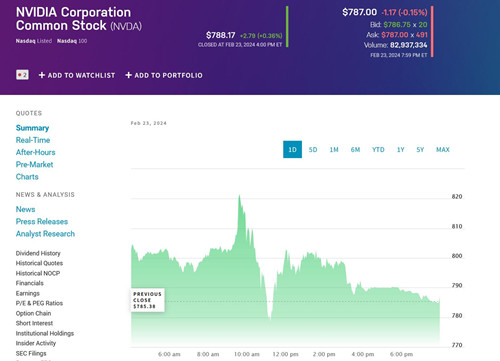Click the Previous Close label on chart
Viewport: 500px width, 361px height.
[x=148, y=300]
